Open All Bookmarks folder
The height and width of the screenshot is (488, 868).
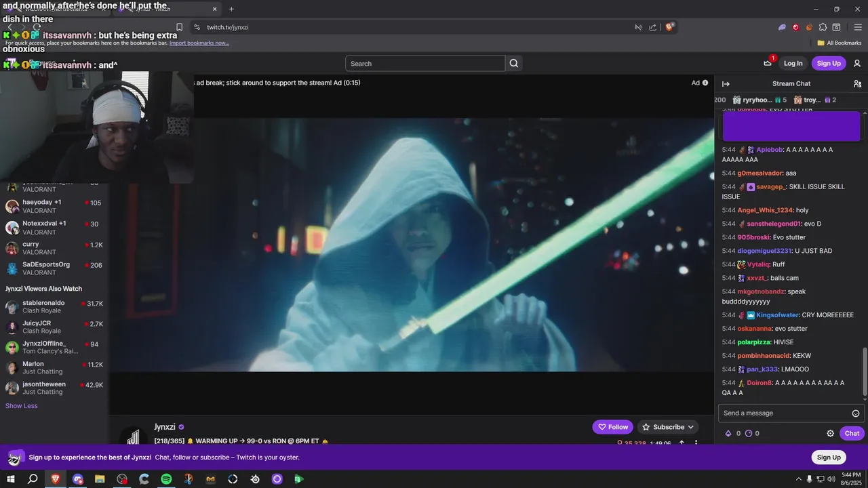[x=840, y=43]
